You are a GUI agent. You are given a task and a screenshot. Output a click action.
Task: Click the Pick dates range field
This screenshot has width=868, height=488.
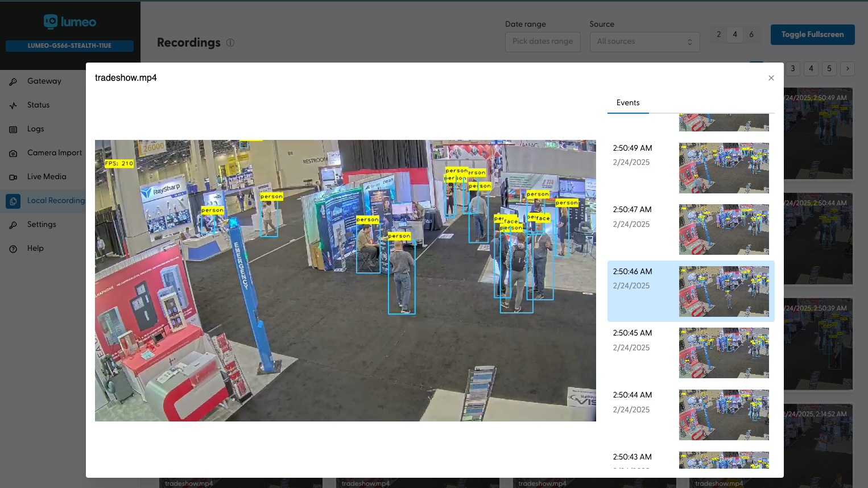(543, 42)
